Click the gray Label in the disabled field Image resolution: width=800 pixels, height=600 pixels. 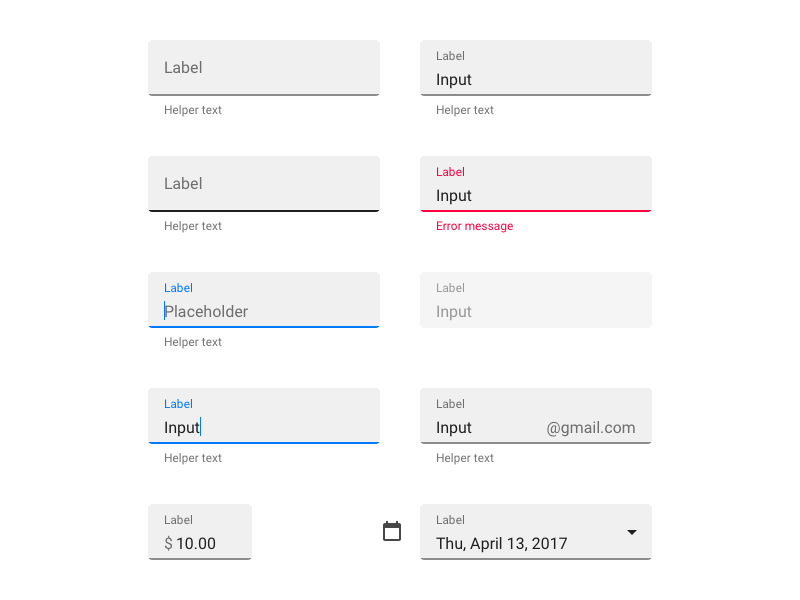pyautogui.click(x=450, y=288)
